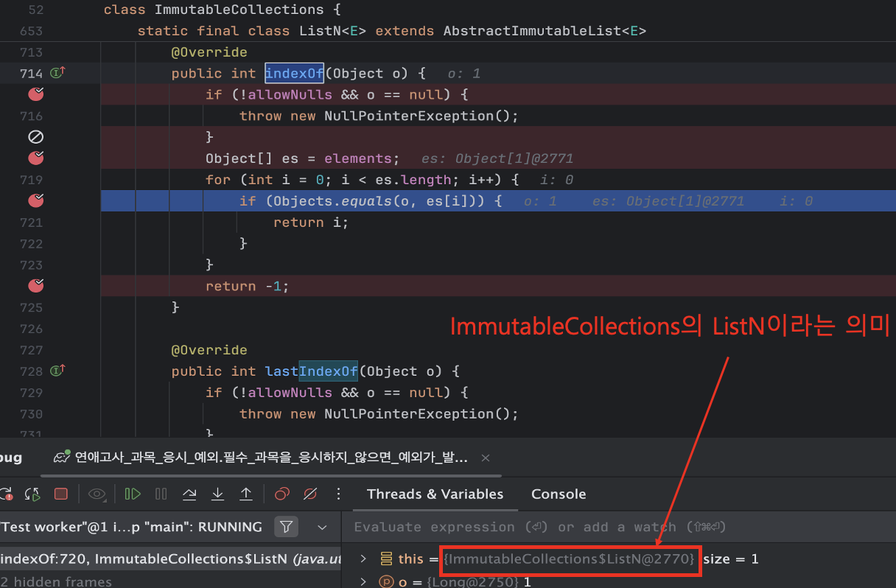This screenshot has width=896, height=588.
Task: Click the @Override annotation on line 727
Action: coord(209,350)
